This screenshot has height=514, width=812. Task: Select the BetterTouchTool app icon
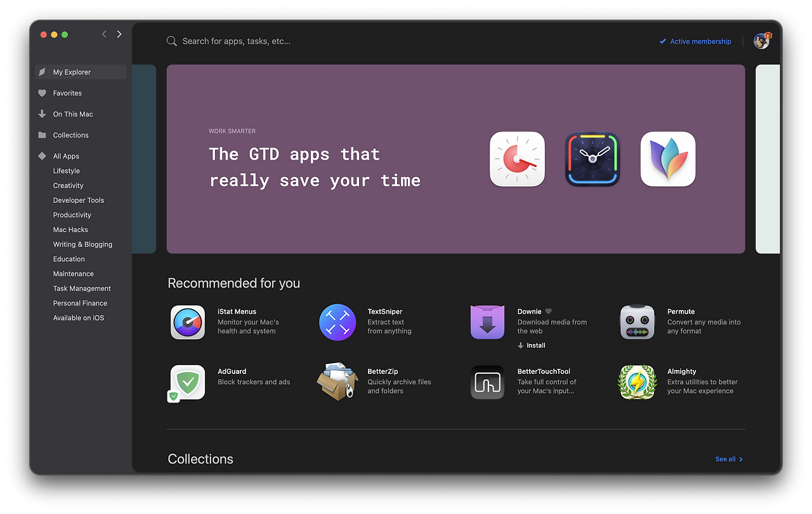487,382
